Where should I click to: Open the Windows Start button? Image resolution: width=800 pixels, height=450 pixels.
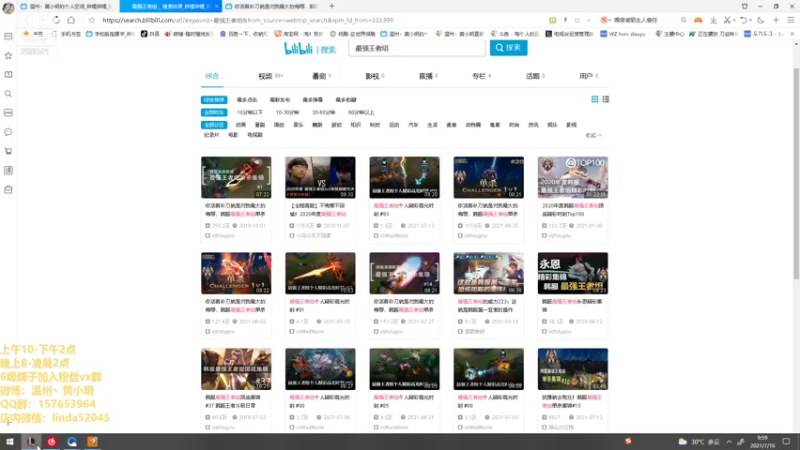click(9, 441)
